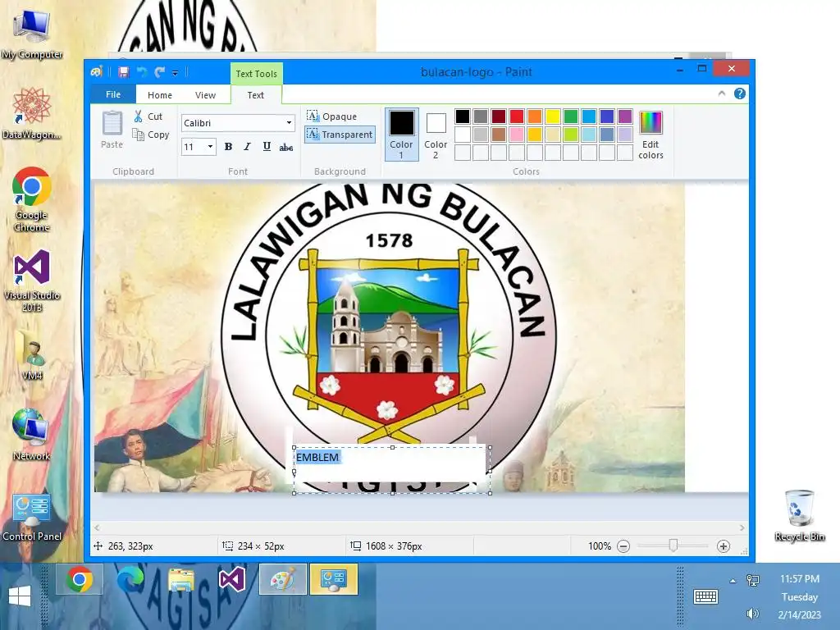Viewport: 840px width, 630px height.
Task: Open Edit colors dialog
Action: click(651, 135)
